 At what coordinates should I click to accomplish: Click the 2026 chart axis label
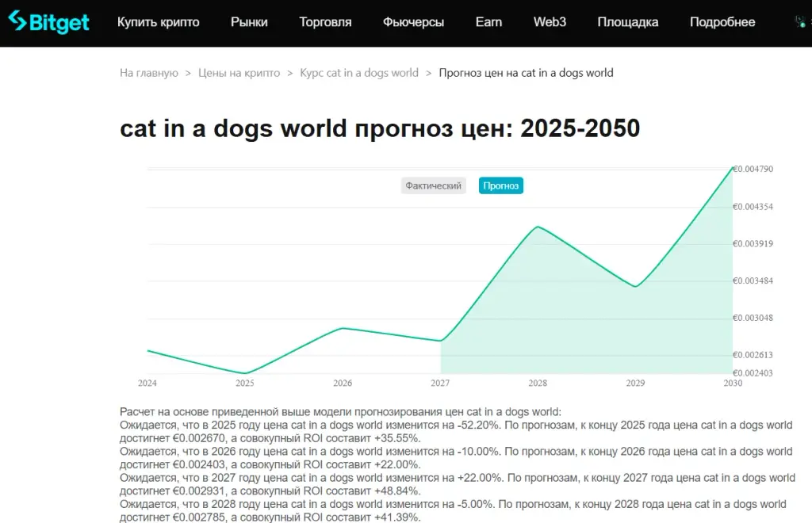click(x=343, y=384)
